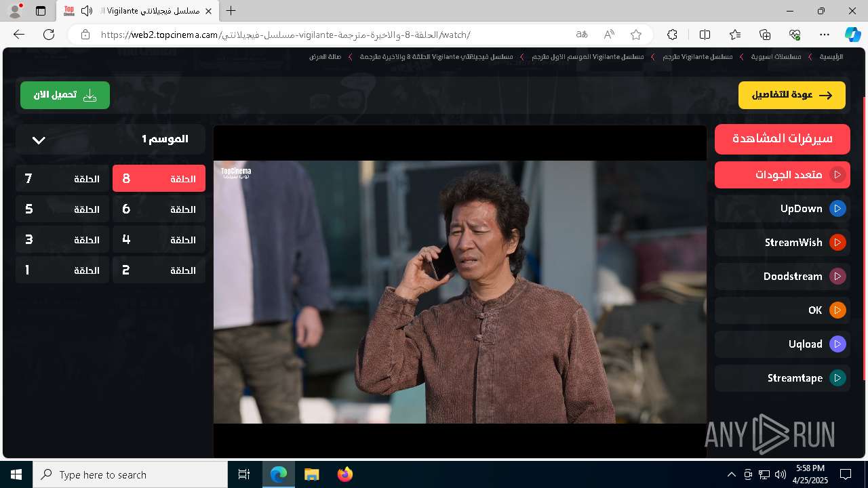
Task: Select UpDown server play icon
Action: [837, 209]
